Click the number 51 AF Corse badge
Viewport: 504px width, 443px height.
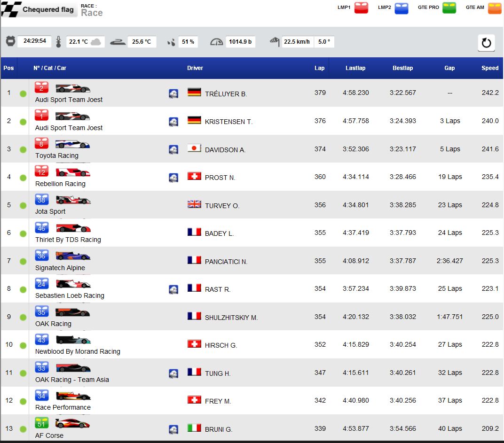(x=41, y=423)
